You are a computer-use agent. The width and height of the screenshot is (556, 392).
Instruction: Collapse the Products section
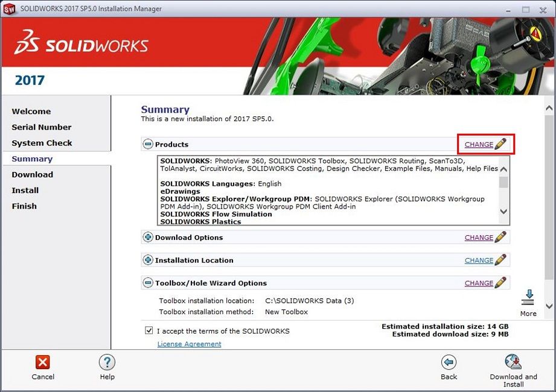[148, 144]
